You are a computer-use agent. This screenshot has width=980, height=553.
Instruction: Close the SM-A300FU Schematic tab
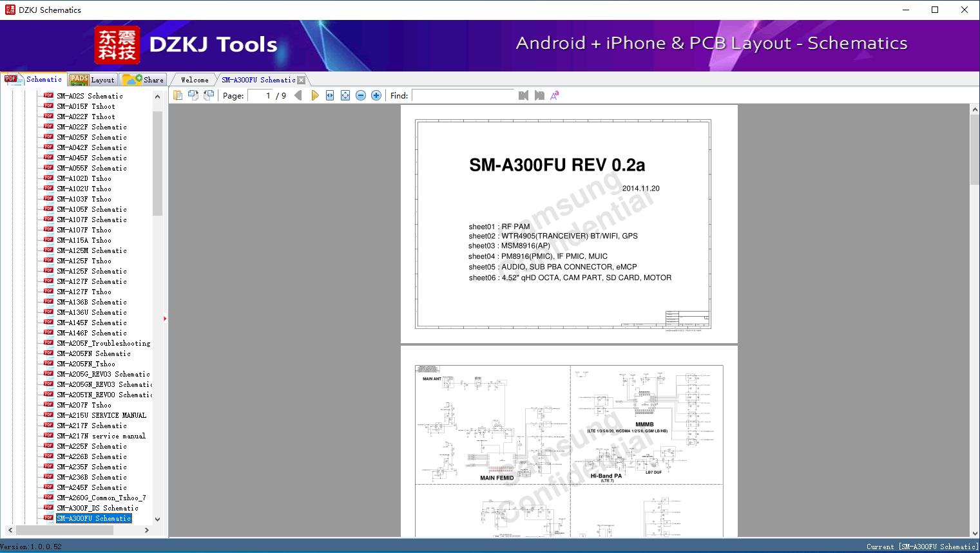(x=302, y=80)
